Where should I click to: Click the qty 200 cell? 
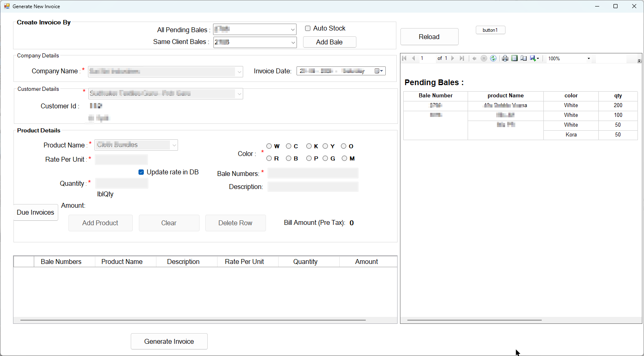[618, 105]
